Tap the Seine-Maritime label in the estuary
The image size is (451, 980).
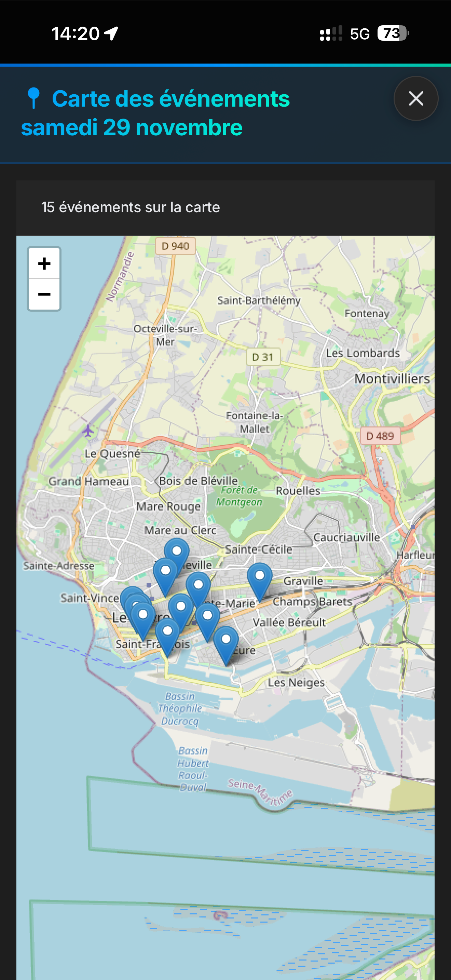(260, 792)
